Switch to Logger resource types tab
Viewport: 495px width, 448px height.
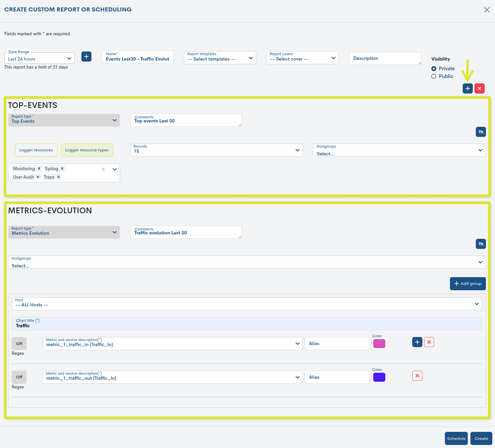click(x=87, y=150)
